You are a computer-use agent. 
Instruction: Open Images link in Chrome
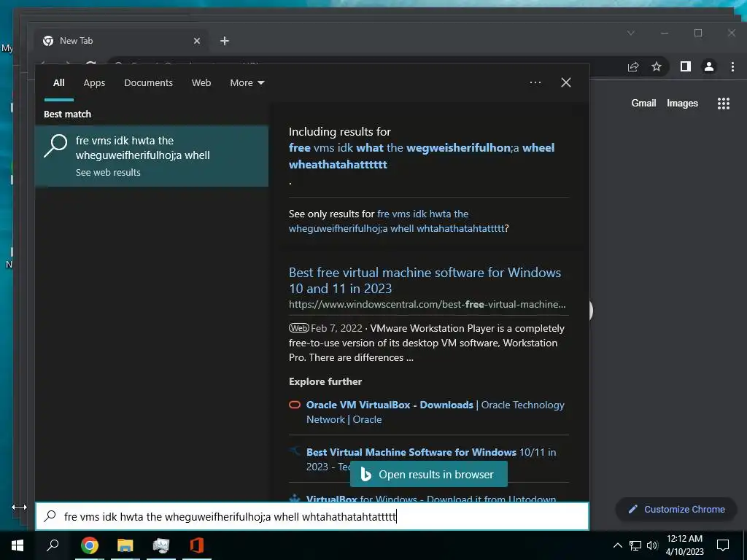682,104
